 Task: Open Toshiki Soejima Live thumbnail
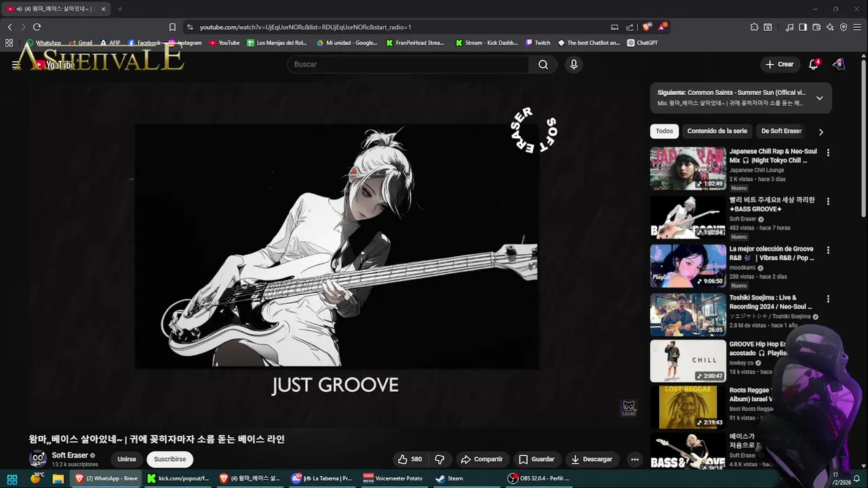(x=688, y=315)
